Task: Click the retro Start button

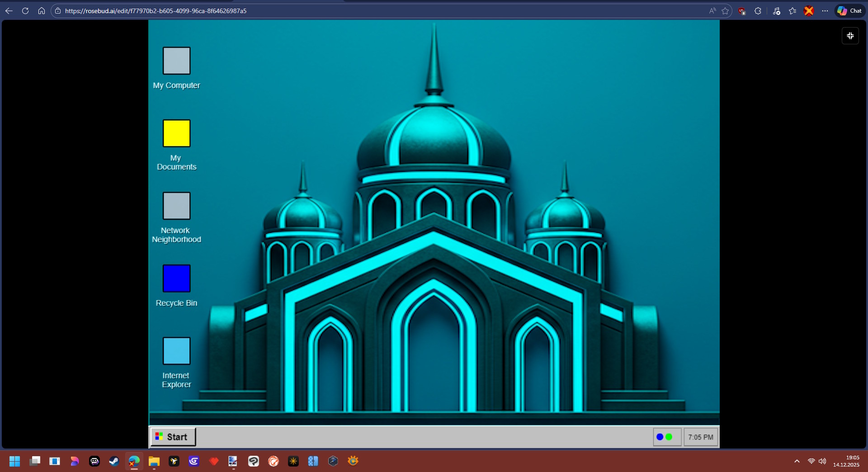Action: 173,437
